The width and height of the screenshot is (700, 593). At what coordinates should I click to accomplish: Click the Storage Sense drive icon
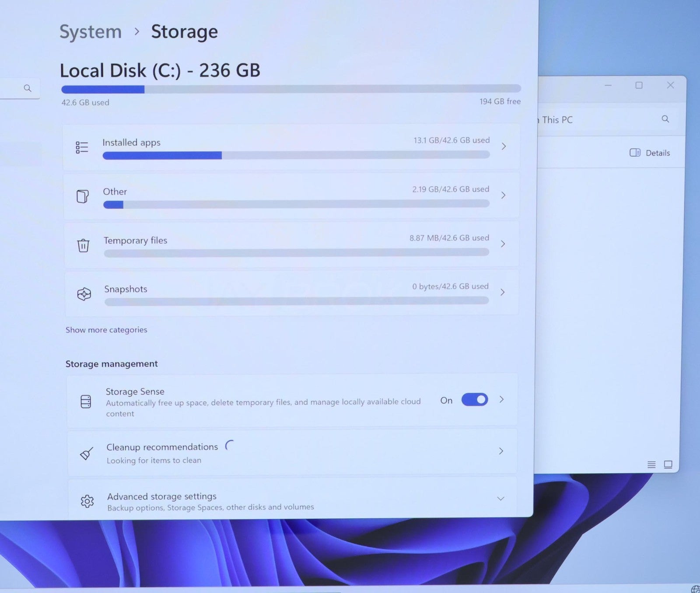click(86, 401)
